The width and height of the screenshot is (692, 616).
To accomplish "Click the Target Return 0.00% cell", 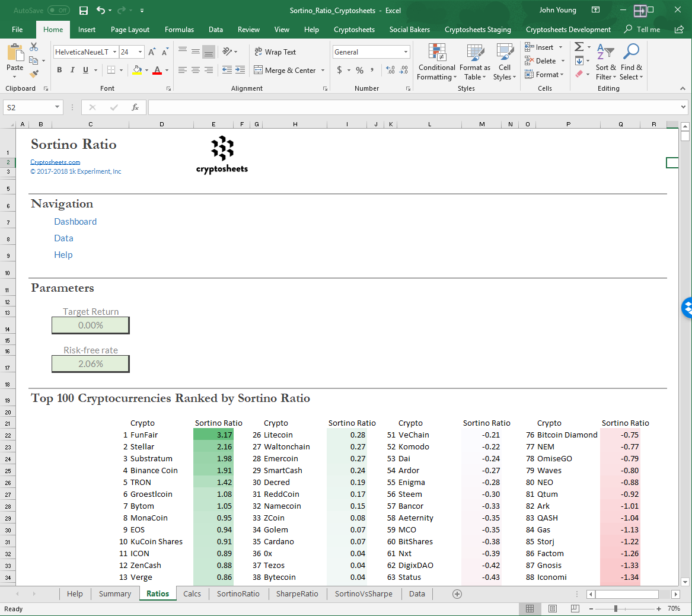I will pyautogui.click(x=91, y=325).
